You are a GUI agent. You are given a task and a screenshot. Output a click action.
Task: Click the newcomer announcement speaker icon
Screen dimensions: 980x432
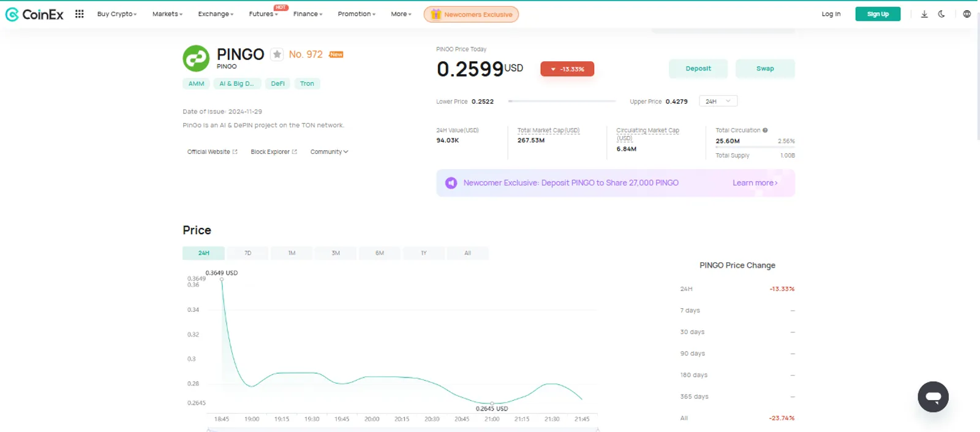coord(451,183)
